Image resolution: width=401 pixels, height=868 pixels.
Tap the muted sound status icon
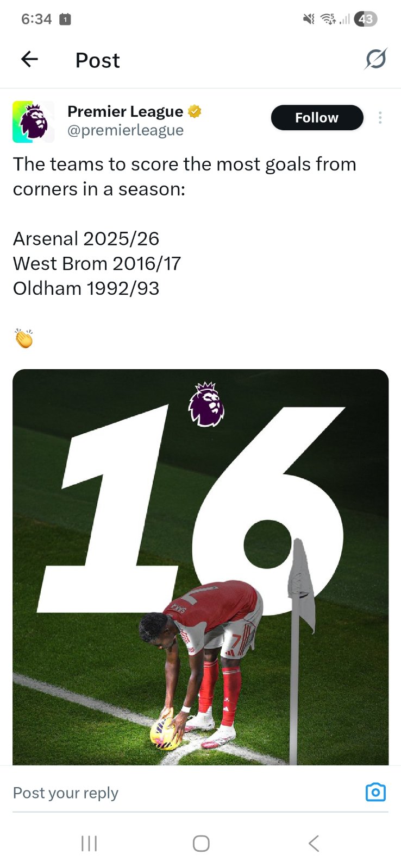click(x=309, y=20)
